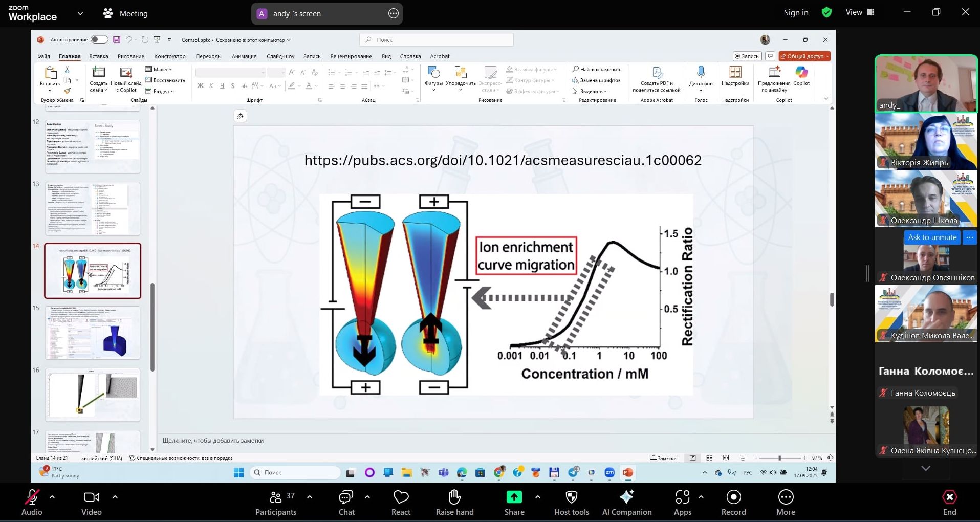Toggle reading view in status bar
This screenshot has height=522, width=980.
tap(726, 458)
